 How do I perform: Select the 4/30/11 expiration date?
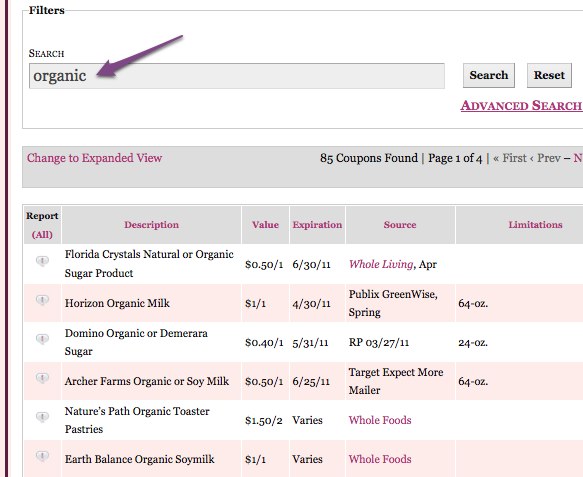click(311, 304)
